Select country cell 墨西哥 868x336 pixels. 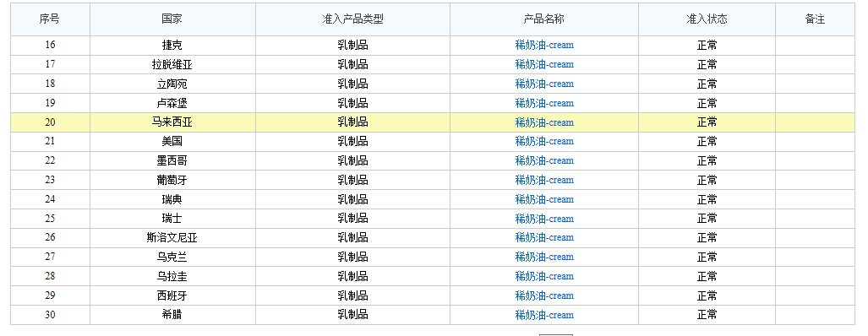click(x=172, y=160)
